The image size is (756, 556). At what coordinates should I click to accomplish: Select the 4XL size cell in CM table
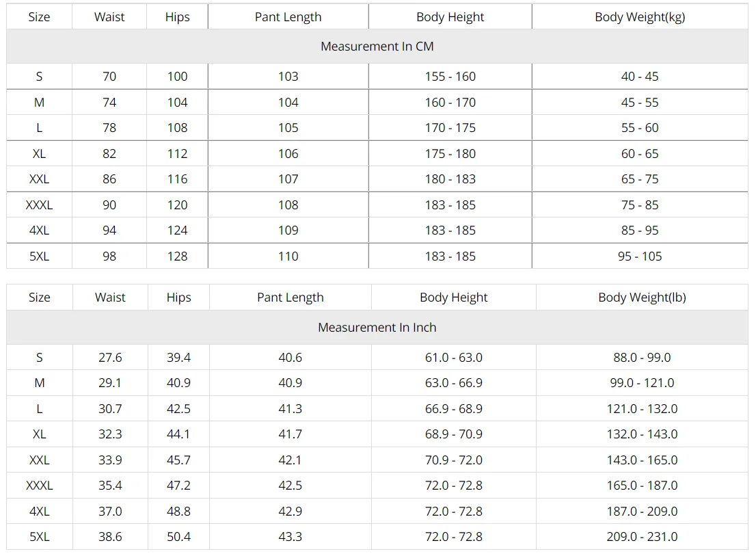click(x=39, y=230)
